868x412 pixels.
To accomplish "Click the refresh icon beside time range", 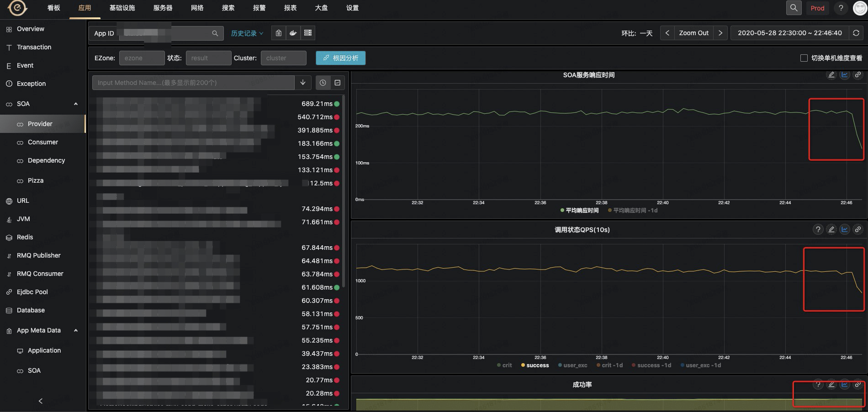I will click(856, 33).
